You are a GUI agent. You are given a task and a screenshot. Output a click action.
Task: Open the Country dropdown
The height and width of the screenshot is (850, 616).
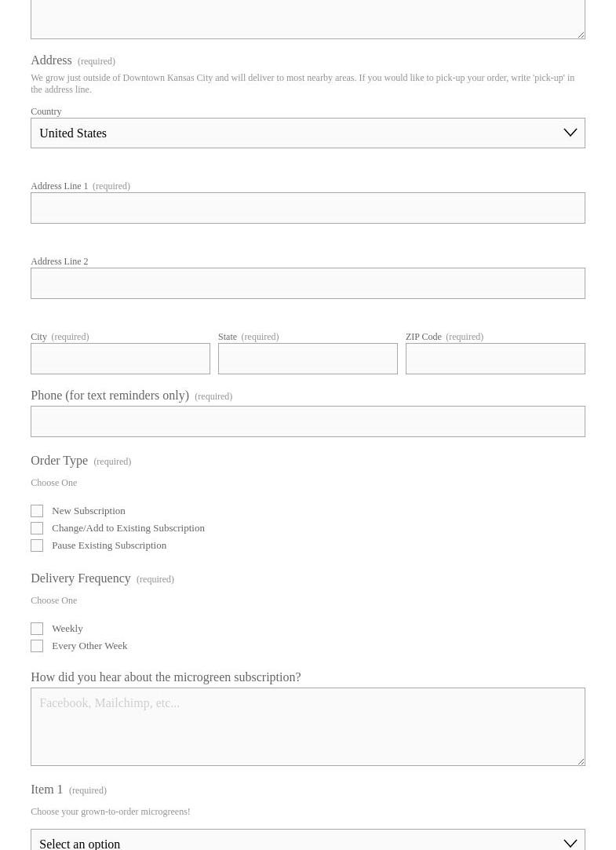pos(298,133)
